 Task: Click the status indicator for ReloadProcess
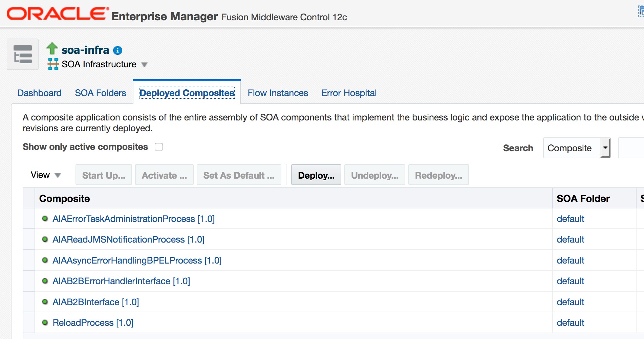point(45,322)
